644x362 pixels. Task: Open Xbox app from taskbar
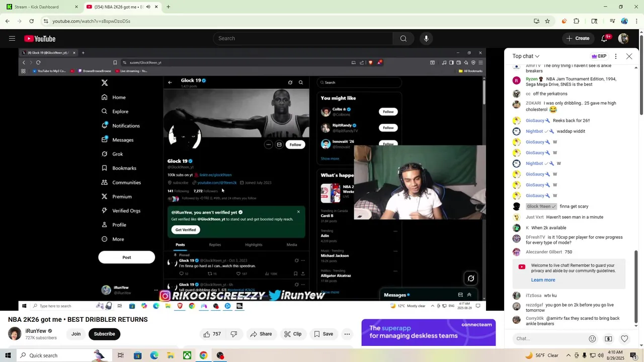tap(187, 355)
